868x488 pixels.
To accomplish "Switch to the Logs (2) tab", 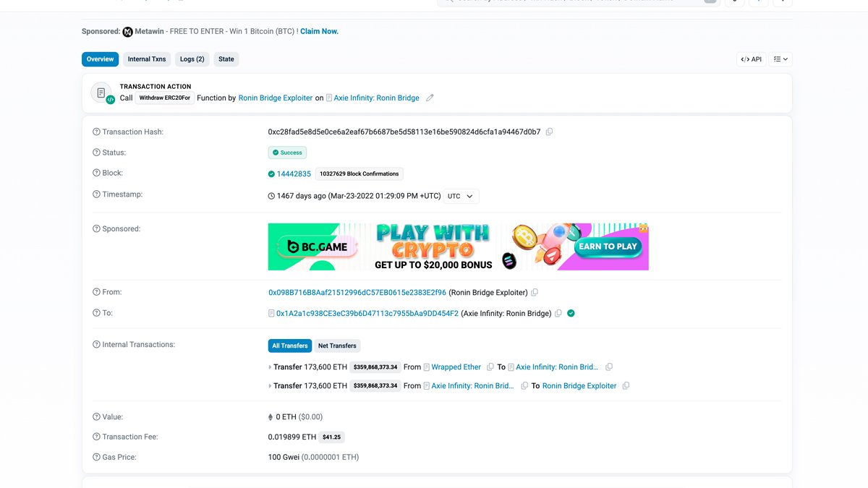I will point(192,59).
